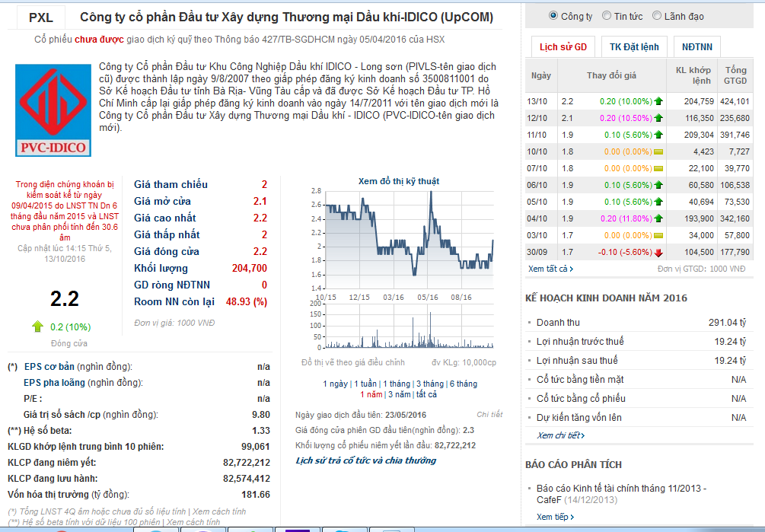Click the up arrow in 12/10 row
Viewport: 765px width, 532px height.
(658, 118)
